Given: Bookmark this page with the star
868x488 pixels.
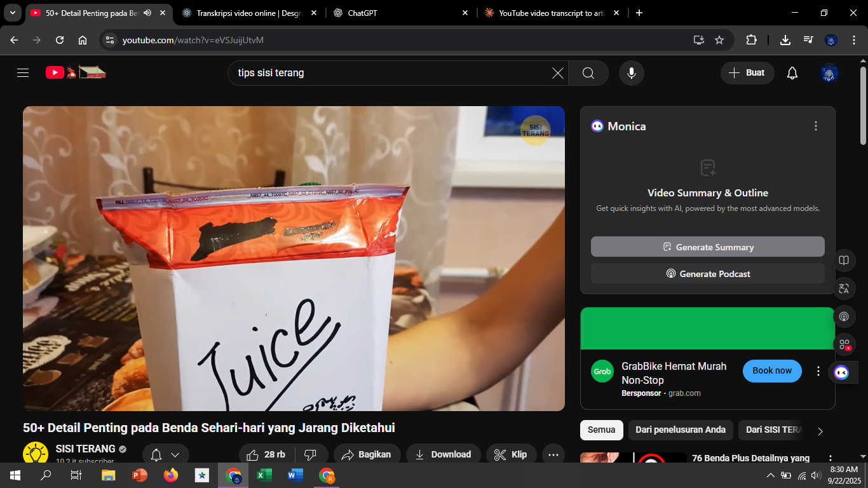Looking at the screenshot, I should pos(719,40).
